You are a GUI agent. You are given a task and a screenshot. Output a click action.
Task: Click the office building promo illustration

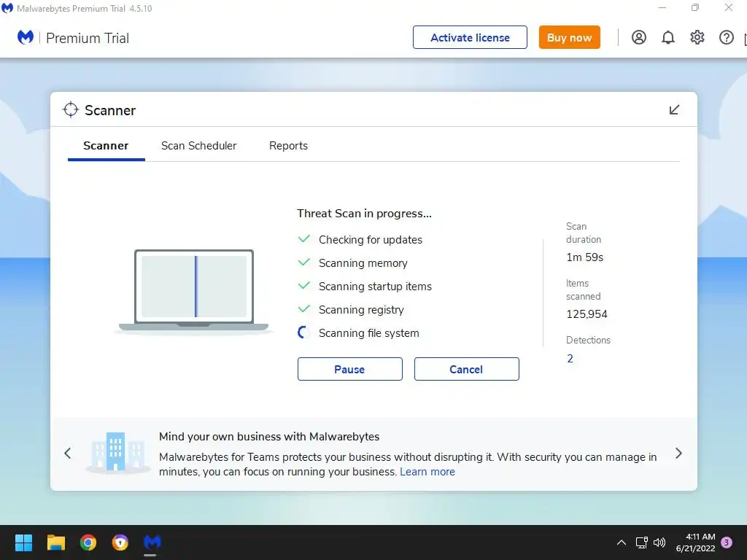(118, 452)
